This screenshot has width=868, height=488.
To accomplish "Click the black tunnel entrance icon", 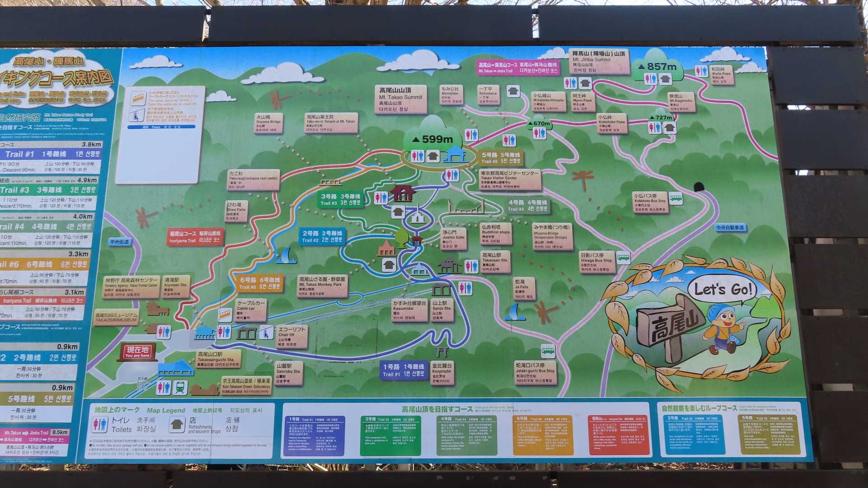I will [699, 187].
